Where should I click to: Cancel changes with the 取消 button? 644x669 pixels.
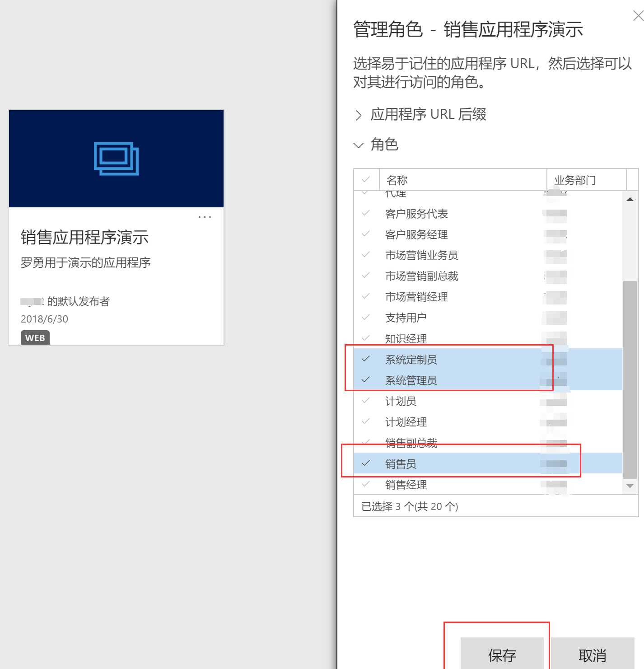coord(593,654)
